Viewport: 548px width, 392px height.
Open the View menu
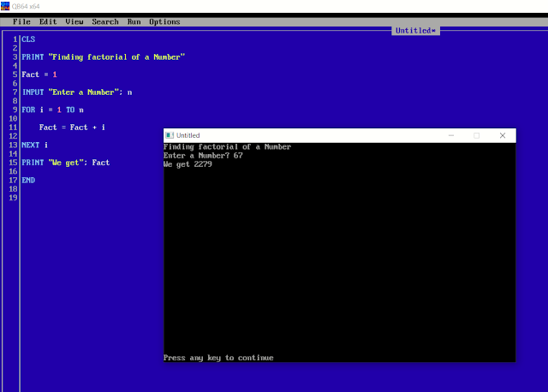[74, 21]
